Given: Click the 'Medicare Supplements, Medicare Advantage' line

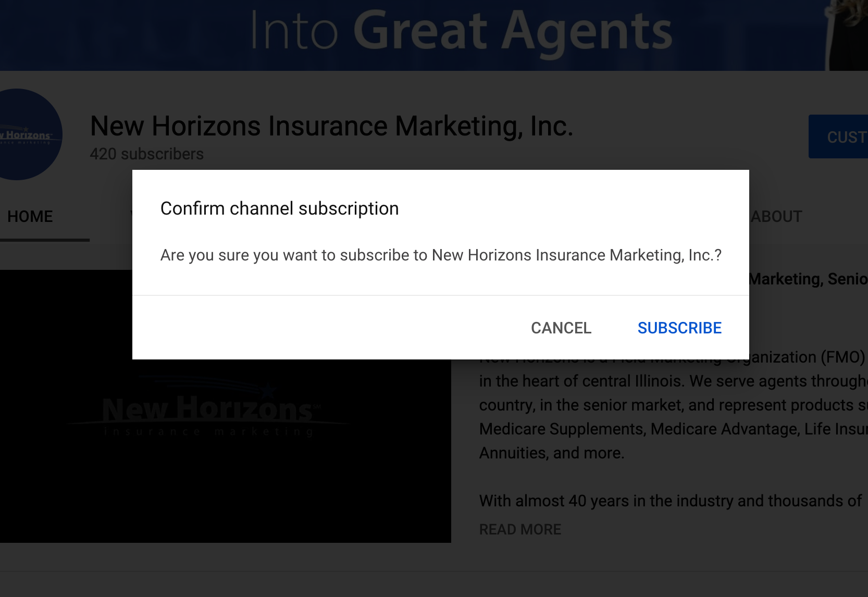Looking at the screenshot, I should click(674, 429).
